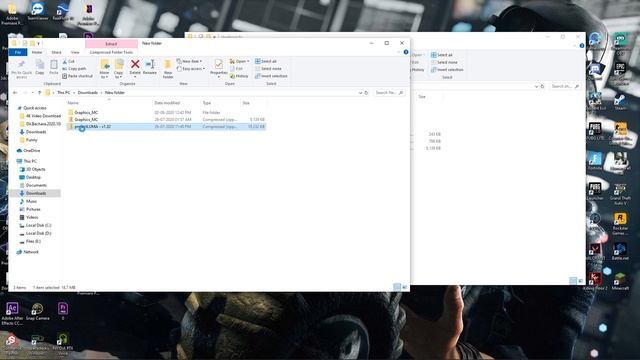Sort by Size column in front window

(246, 103)
